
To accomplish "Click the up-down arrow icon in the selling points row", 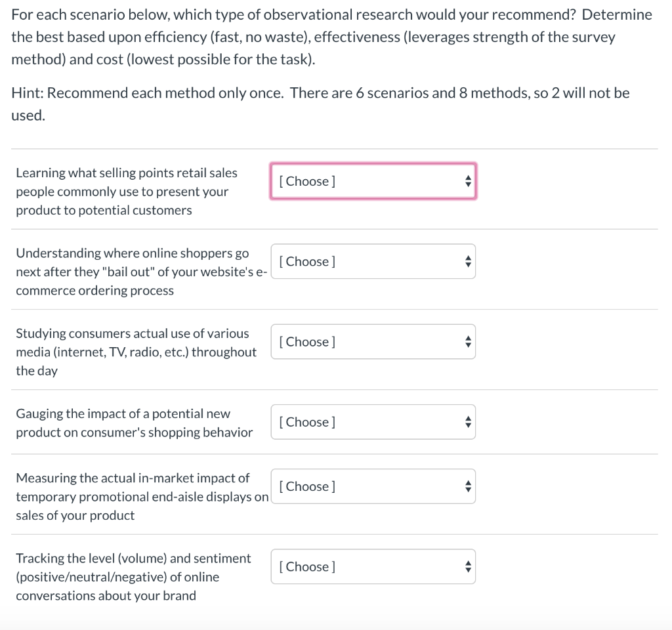I will coord(468,181).
